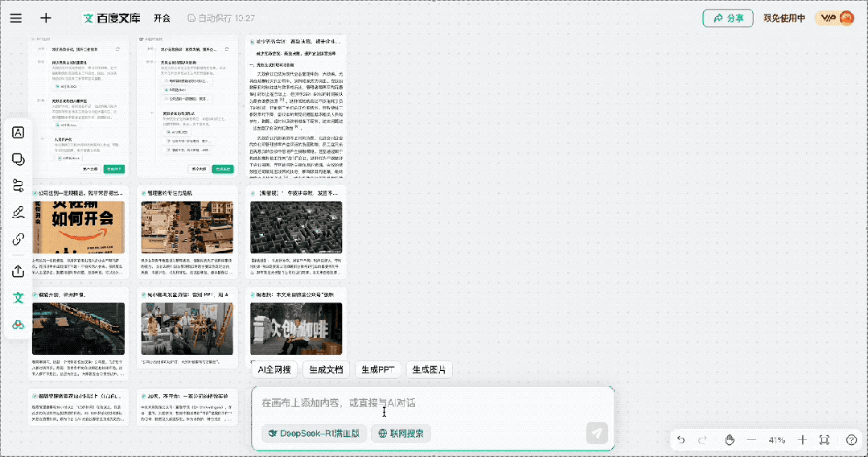Click refresh icon in first outline card
The width and height of the screenshot is (868, 457).
(118, 49)
